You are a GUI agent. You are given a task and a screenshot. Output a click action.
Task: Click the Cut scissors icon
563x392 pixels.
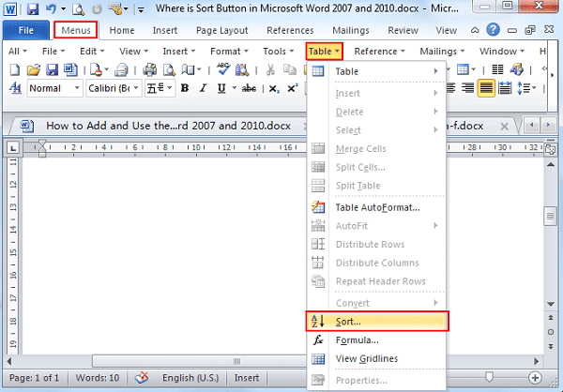click(x=270, y=69)
